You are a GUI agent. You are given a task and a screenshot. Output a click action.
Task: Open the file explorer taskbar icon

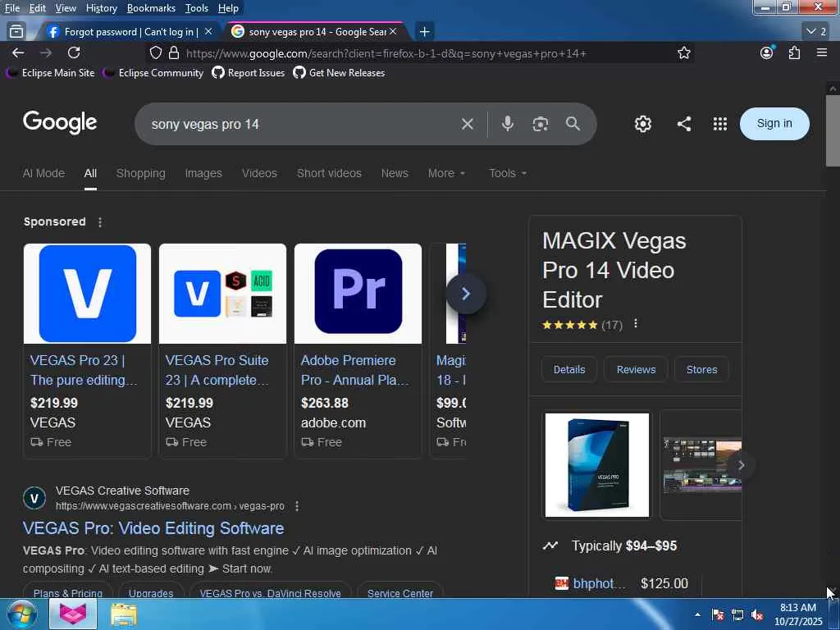[124, 614]
